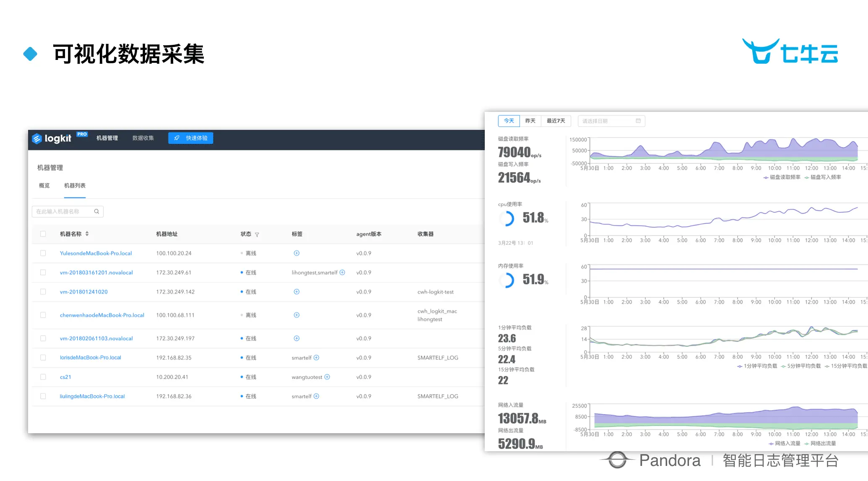Add tag for vm-201801241020 machine

[296, 292]
